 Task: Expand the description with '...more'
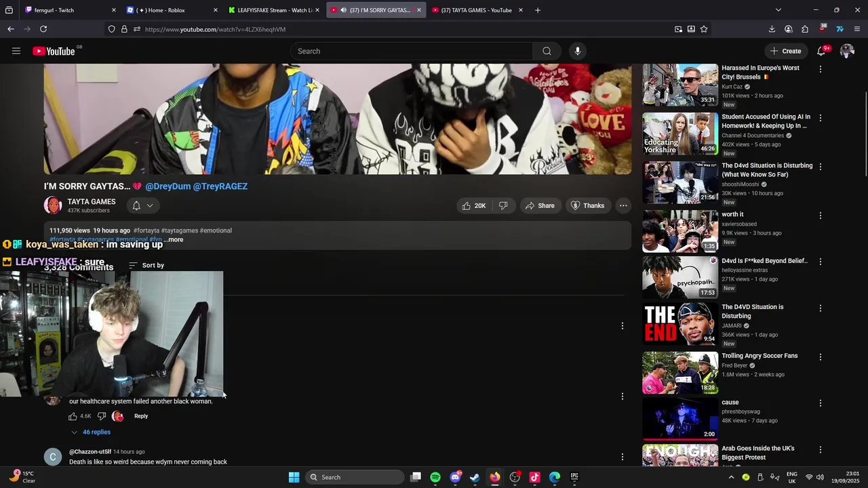coord(174,239)
